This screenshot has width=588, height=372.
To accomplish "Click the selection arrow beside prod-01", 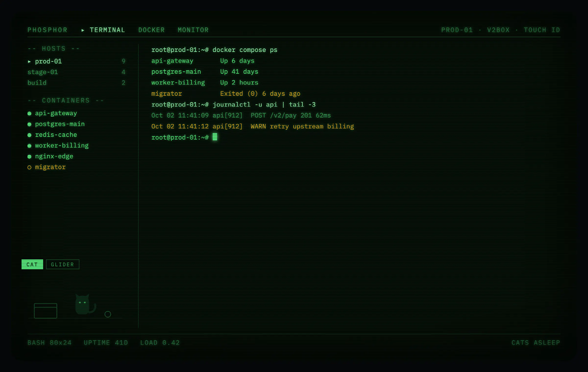I will coord(29,61).
